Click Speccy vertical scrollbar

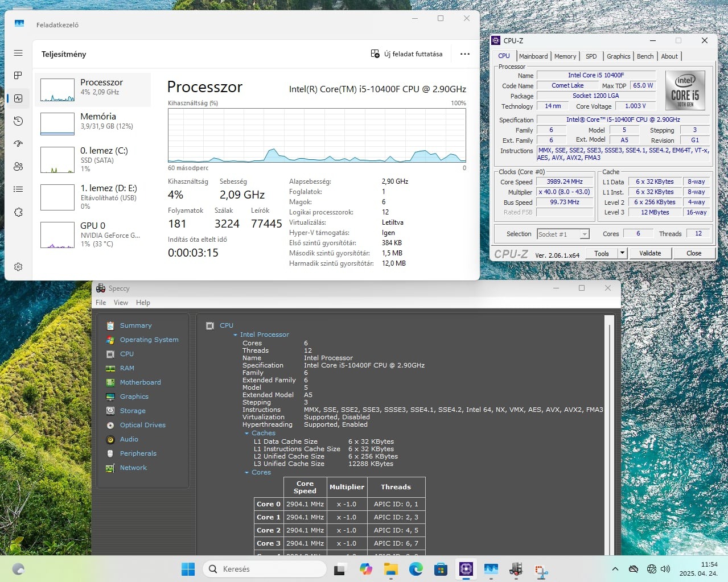(610, 435)
